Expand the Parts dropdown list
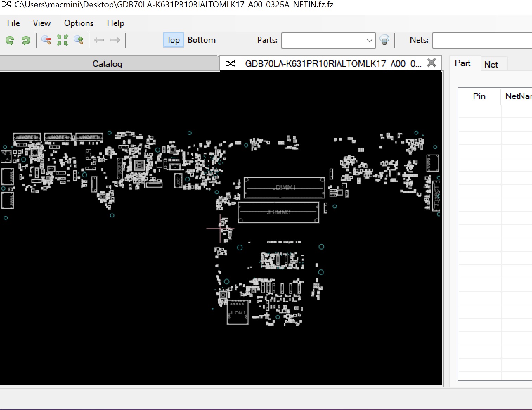This screenshot has height=410, width=532. (369, 40)
